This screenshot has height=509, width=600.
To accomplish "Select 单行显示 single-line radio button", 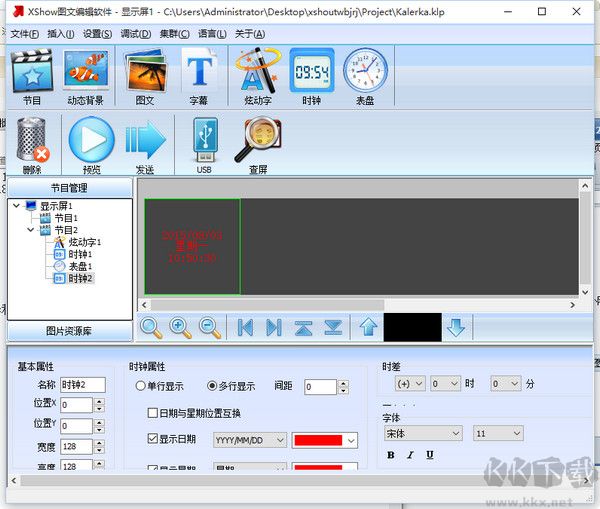I will coord(141,386).
